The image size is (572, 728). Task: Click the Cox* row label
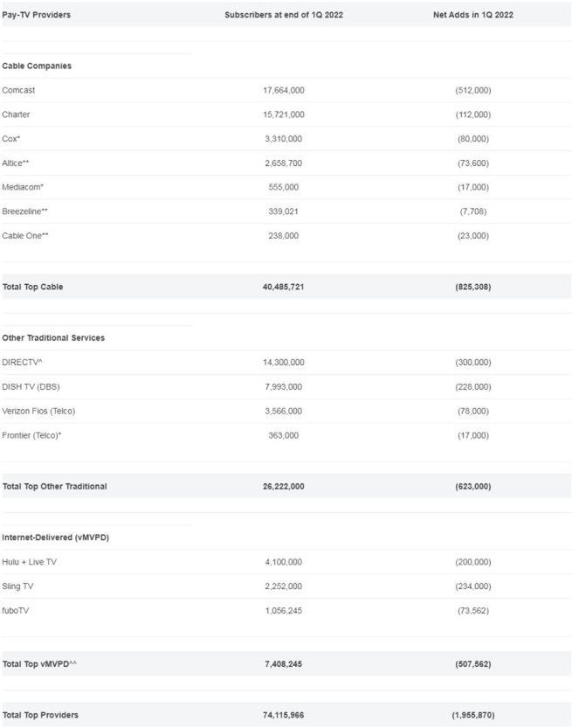(x=11, y=139)
